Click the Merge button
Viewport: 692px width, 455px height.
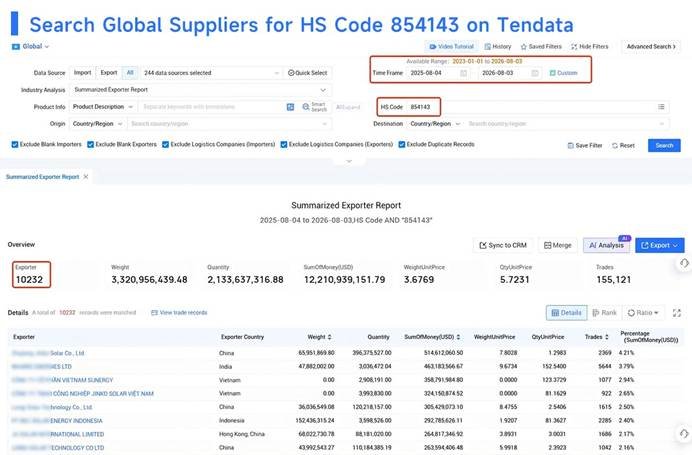point(557,245)
